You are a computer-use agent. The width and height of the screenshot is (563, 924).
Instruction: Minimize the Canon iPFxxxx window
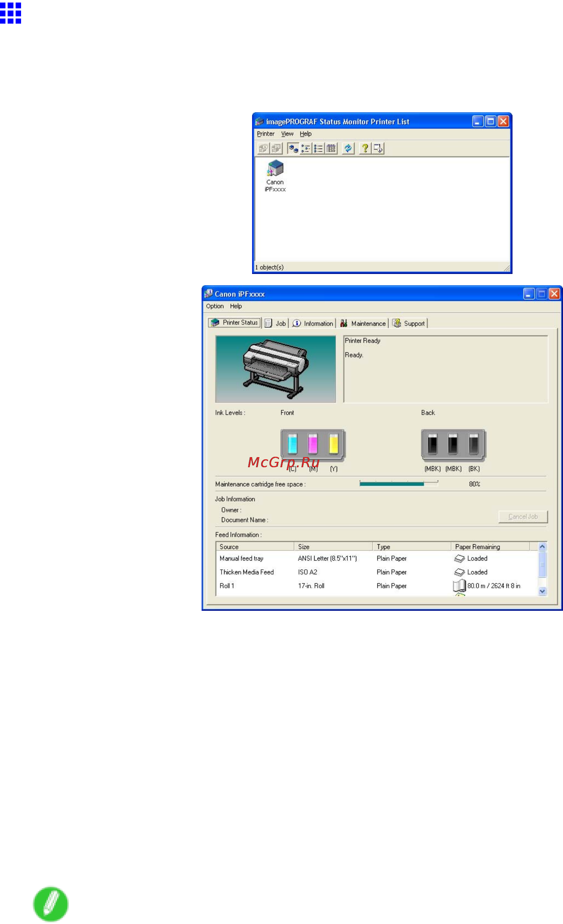click(x=528, y=294)
